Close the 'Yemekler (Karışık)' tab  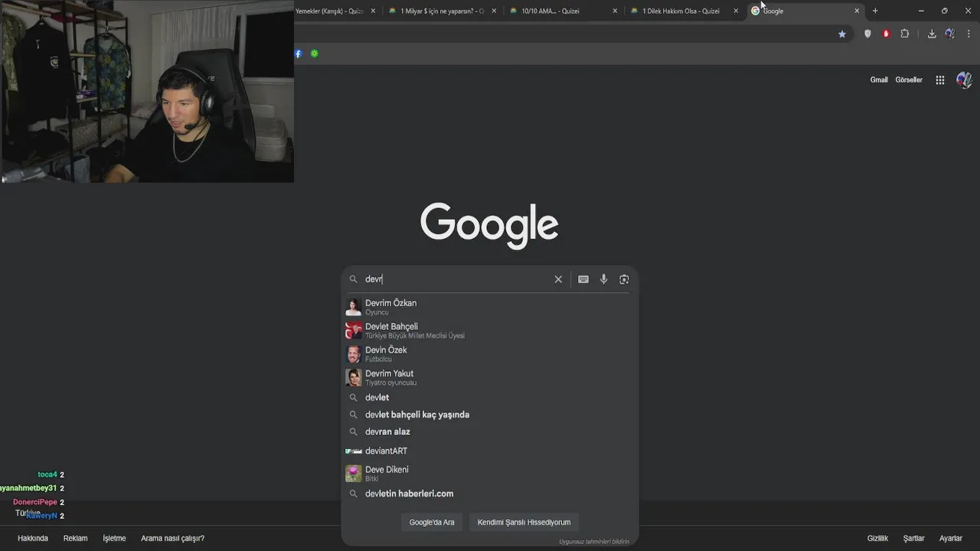(x=373, y=11)
